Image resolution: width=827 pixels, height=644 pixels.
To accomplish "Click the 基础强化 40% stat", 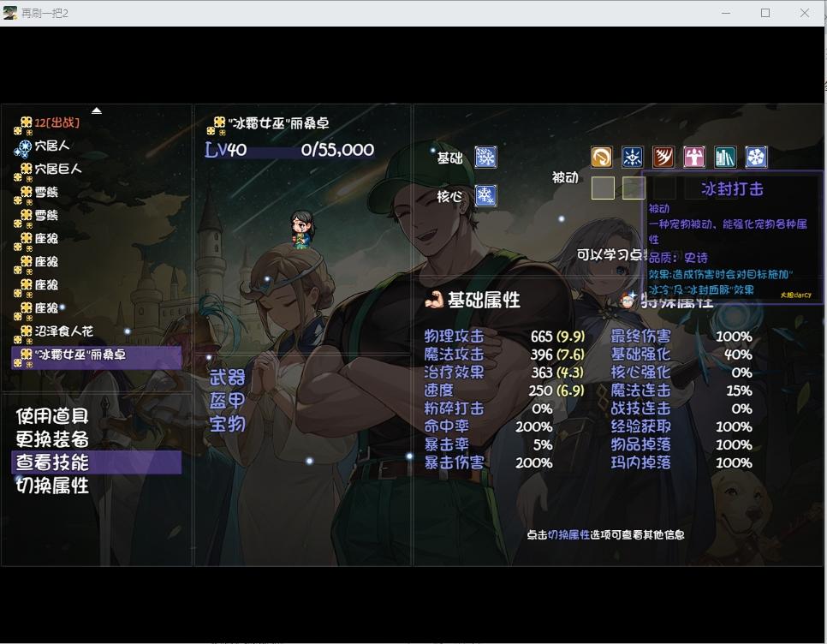I will tap(681, 355).
